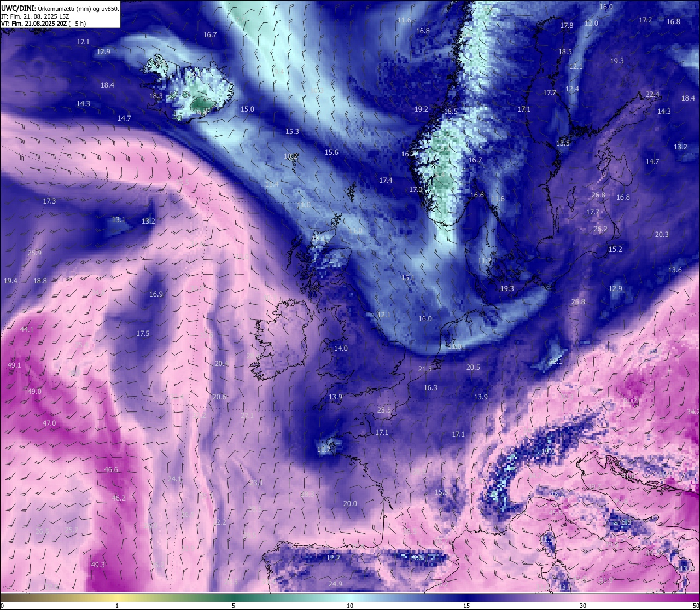Click the map value 22.4
The width and height of the screenshot is (700, 610).
[652, 94]
